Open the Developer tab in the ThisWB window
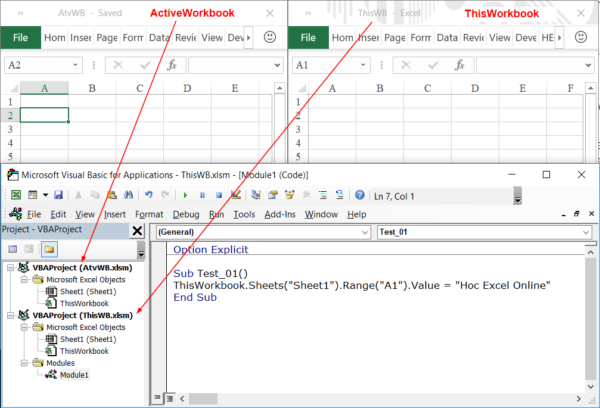Screen dimensions: 600x408 coord(526,38)
